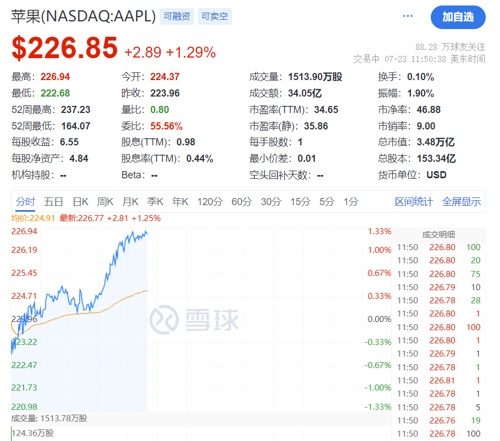The image size is (500, 441).
Task: Select the 1分 chart interval
Action: click(x=351, y=202)
